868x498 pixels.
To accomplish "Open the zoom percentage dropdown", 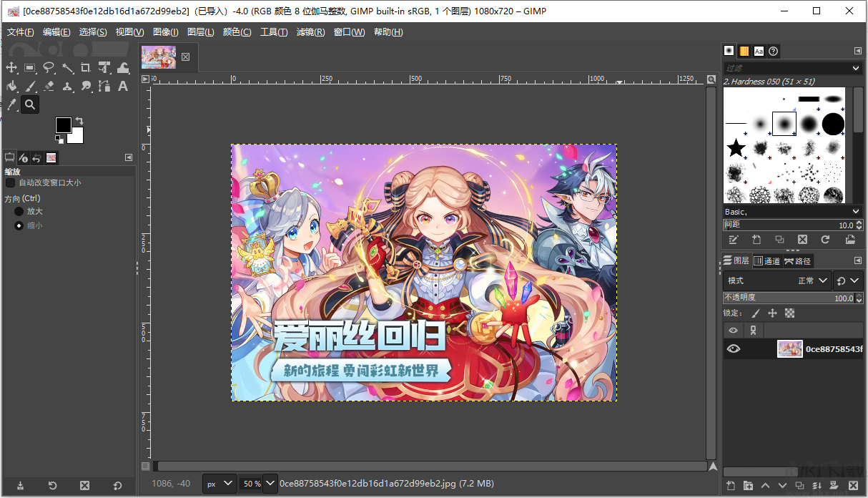I will click(x=270, y=484).
